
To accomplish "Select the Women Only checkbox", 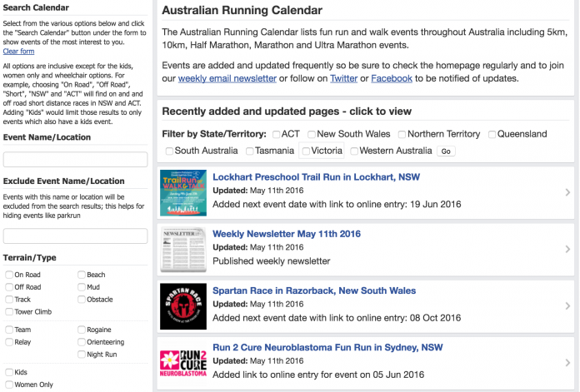I will point(9,385).
